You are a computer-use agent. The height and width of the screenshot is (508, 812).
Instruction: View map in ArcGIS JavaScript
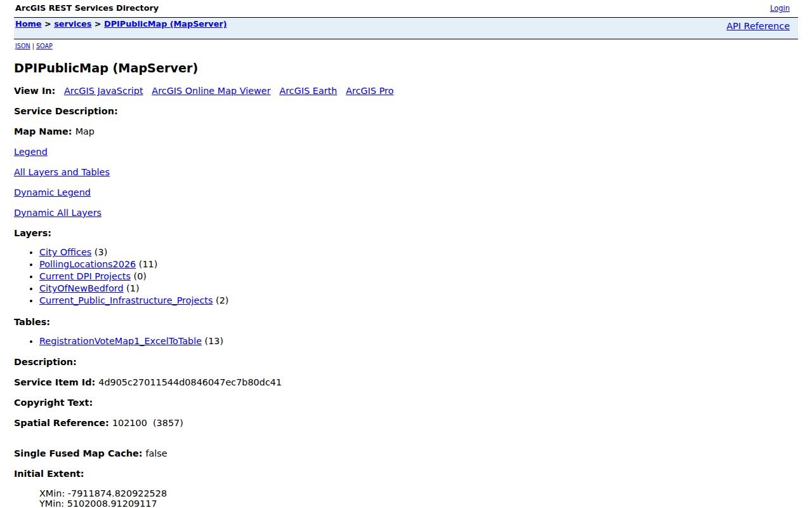pyautogui.click(x=103, y=91)
